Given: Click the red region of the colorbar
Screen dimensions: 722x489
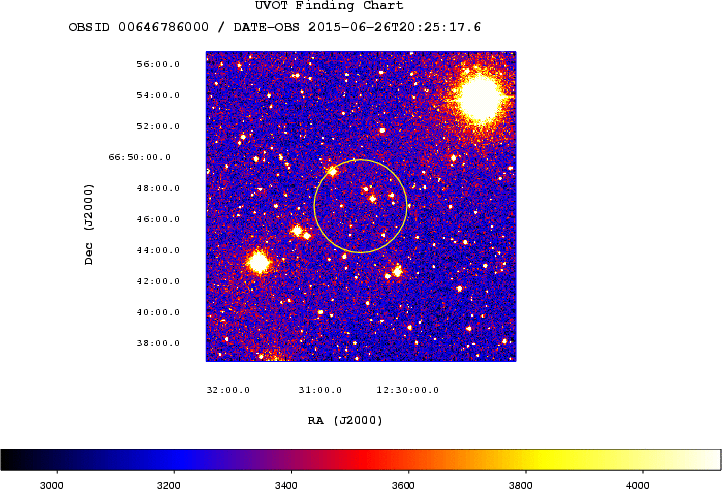Looking at the screenshot, I should pos(364,460).
